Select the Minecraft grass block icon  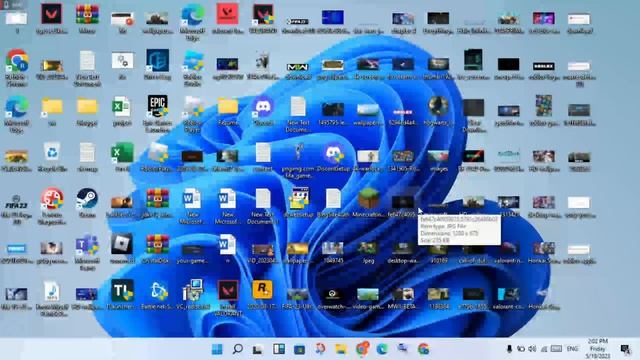(368, 199)
